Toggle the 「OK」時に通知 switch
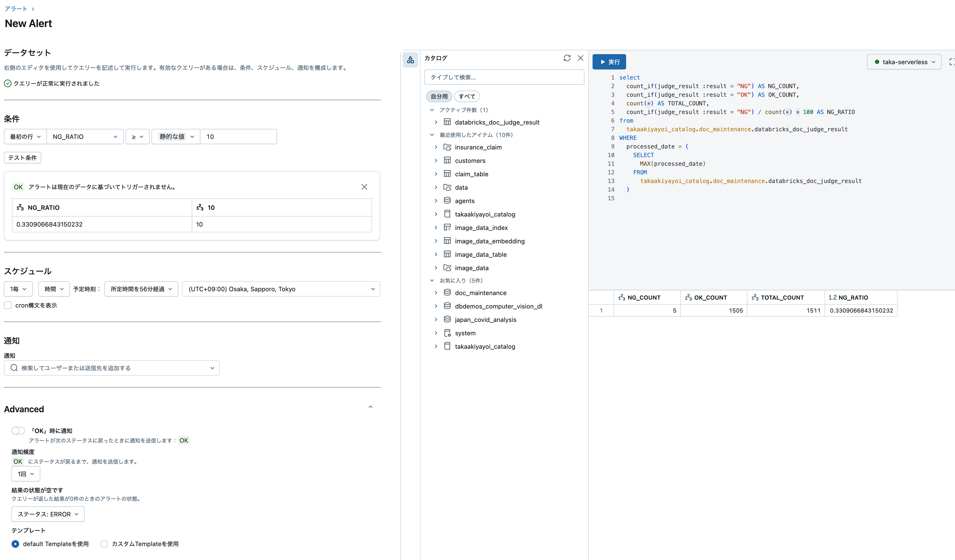955x560 pixels. [x=18, y=430]
